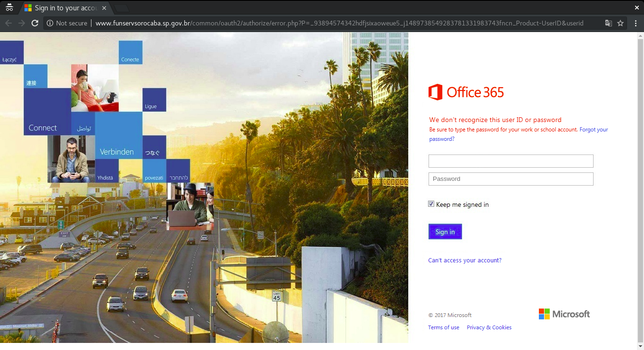644x350 pixels.
Task: Click the Conecte tile
Action: (131, 52)
